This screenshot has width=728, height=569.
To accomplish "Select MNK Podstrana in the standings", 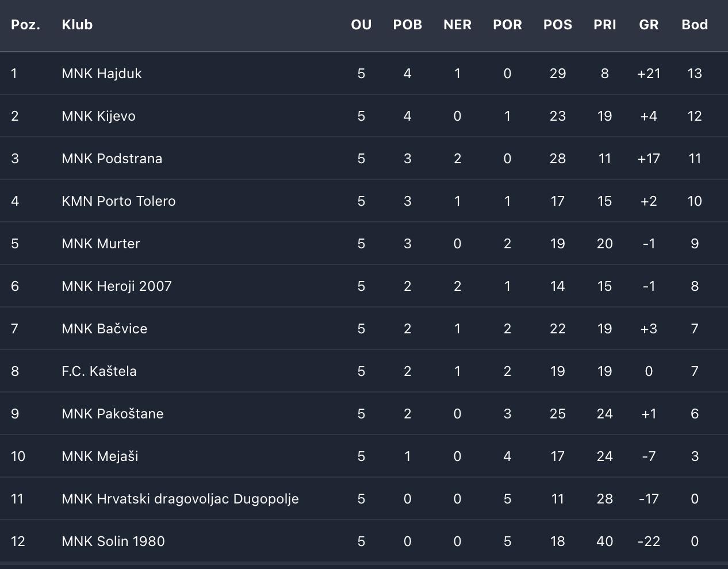I will coord(112,159).
